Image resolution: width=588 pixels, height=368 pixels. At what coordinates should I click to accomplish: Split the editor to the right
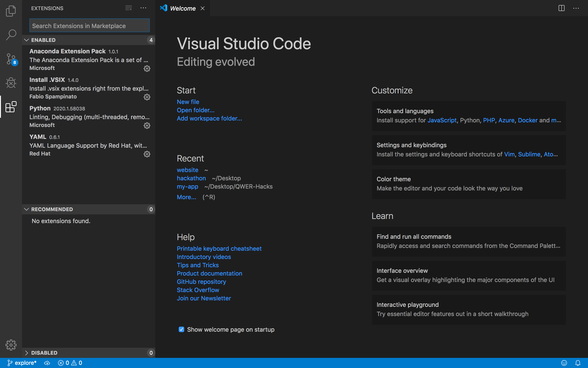coord(562,8)
